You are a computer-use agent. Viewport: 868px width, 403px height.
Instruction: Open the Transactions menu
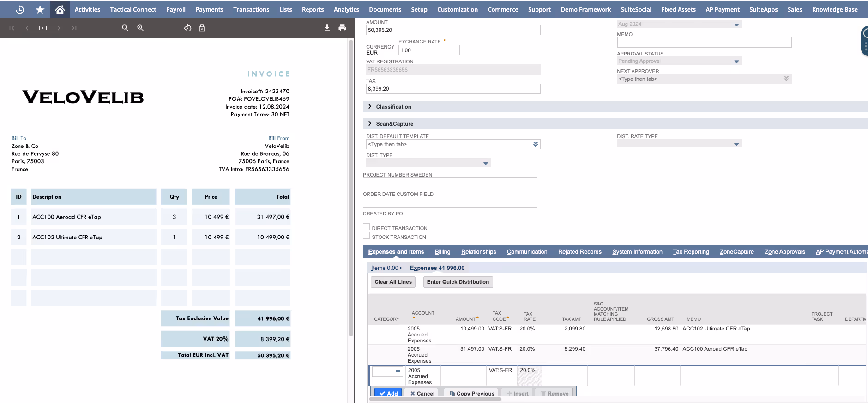coord(251,9)
